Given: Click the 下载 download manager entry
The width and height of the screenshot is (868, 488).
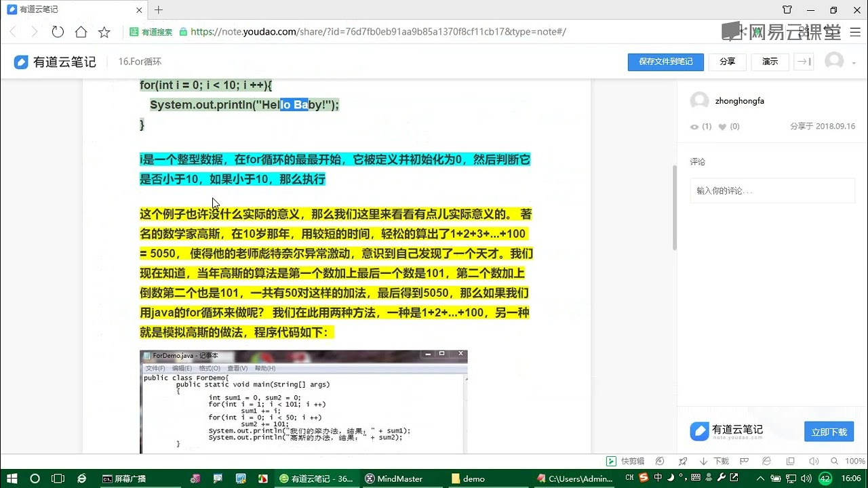Looking at the screenshot, I should click(714, 461).
